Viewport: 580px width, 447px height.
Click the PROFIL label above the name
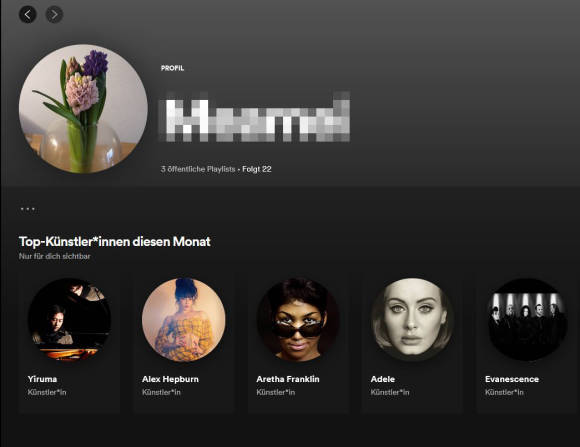pyautogui.click(x=172, y=68)
